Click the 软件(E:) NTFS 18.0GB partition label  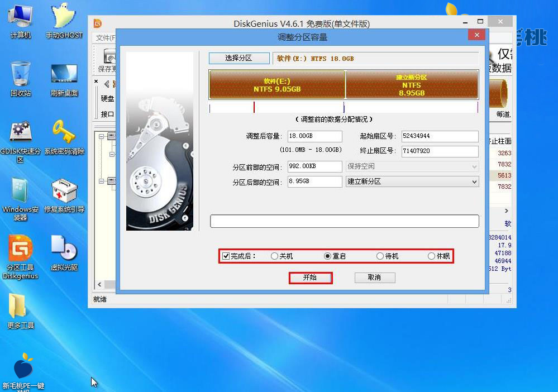click(x=315, y=59)
